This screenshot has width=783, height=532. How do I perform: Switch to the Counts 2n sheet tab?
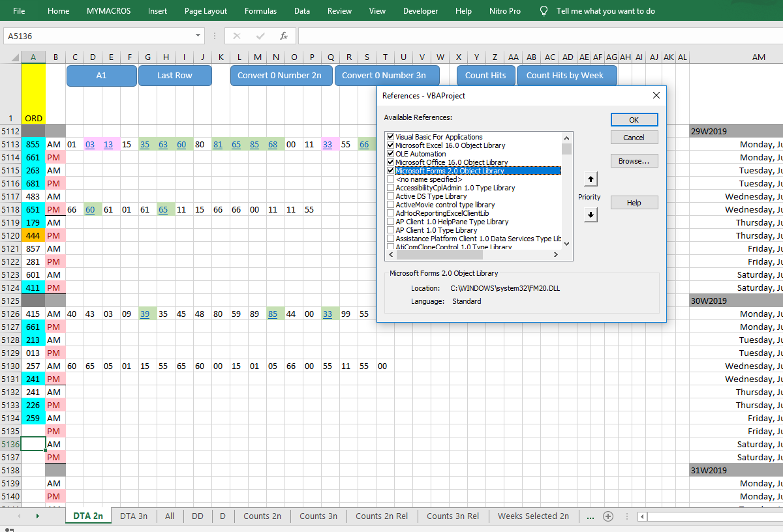point(262,516)
